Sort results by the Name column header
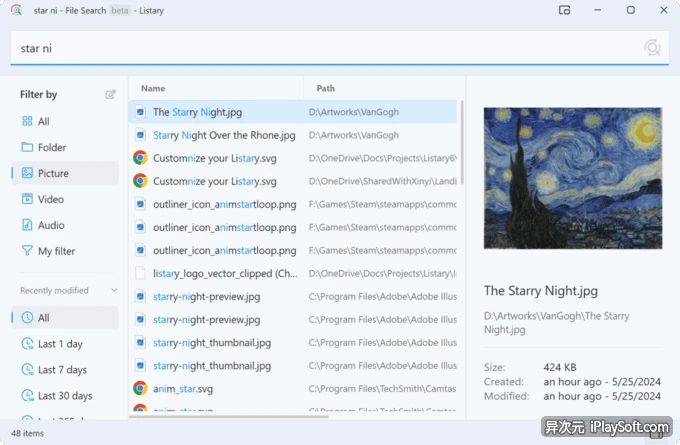The image size is (680, 445). [153, 88]
